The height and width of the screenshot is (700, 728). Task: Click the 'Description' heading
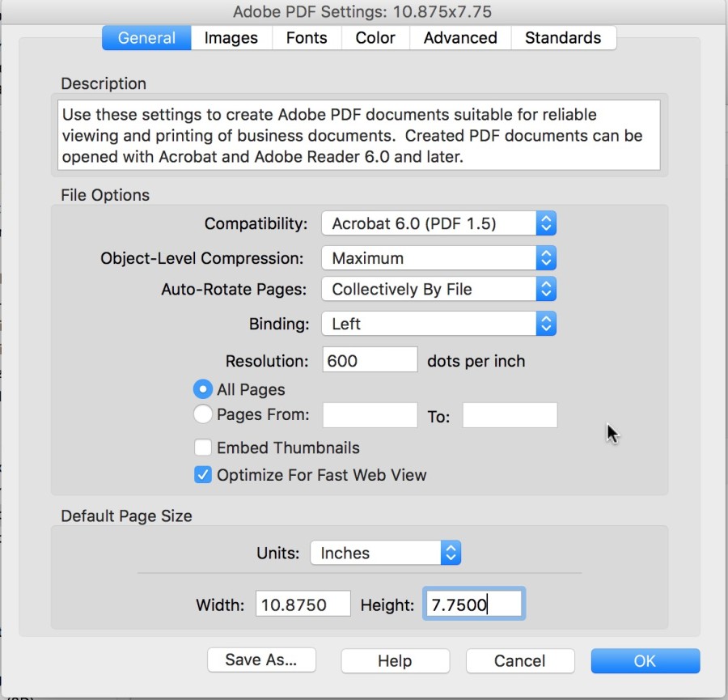[x=104, y=83]
